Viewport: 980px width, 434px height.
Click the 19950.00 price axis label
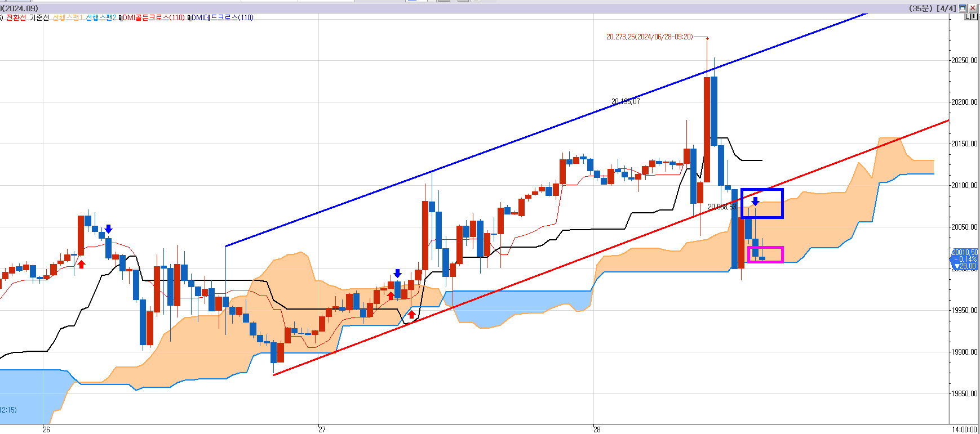tap(964, 311)
